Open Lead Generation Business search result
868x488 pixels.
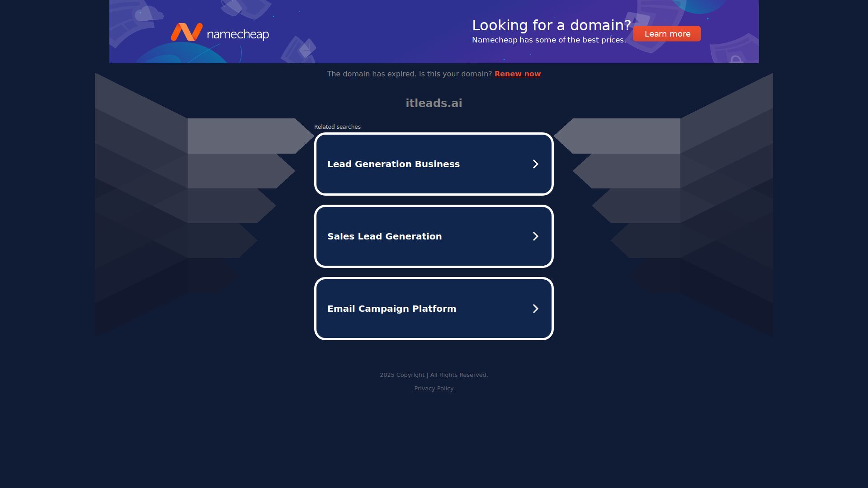393,164
